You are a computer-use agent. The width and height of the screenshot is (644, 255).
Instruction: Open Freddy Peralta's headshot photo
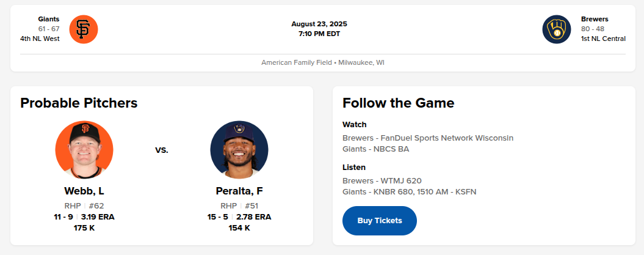[x=239, y=150]
